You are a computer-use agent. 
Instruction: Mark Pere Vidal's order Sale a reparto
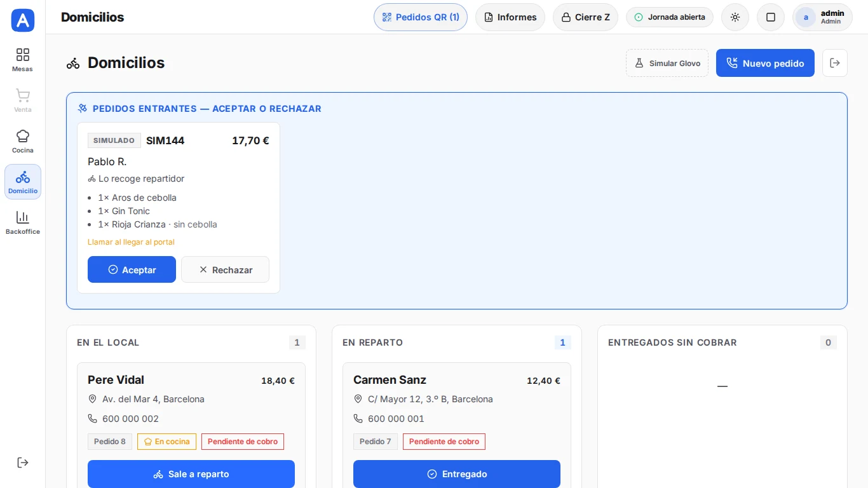pos(191,474)
